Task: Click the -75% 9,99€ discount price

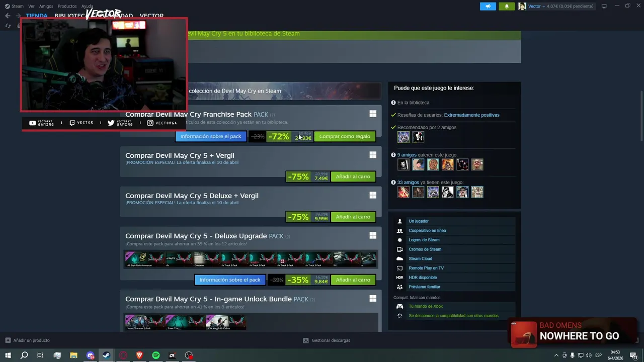Action: tap(308, 217)
